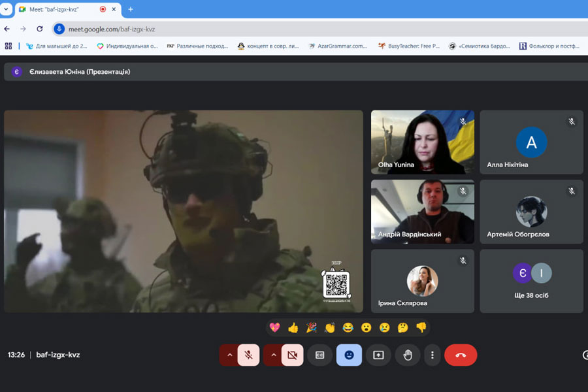This screenshot has width=588, height=392.
Task: Send the party popper reaction
Action: pyautogui.click(x=311, y=327)
